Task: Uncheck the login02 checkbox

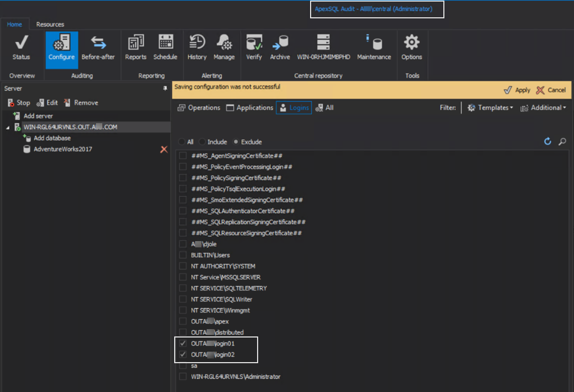Action: 183,354
